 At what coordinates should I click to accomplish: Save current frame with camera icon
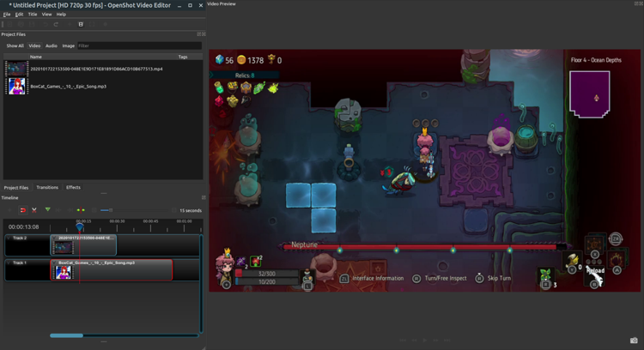point(634,341)
